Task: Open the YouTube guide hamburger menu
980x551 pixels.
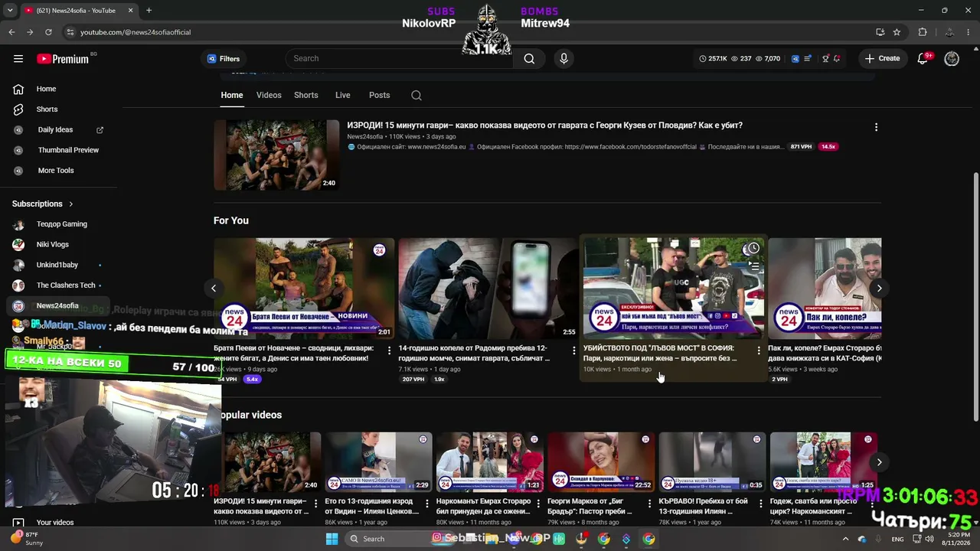Action: tap(18, 59)
